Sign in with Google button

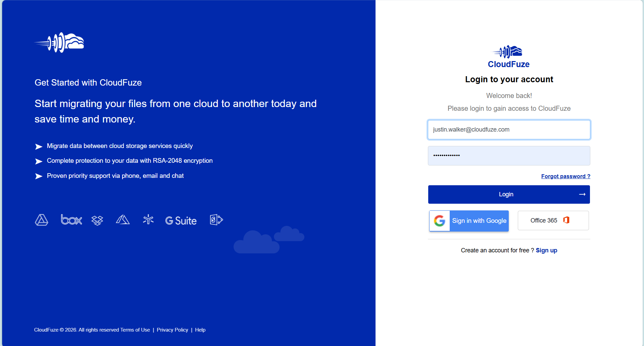coord(469,221)
